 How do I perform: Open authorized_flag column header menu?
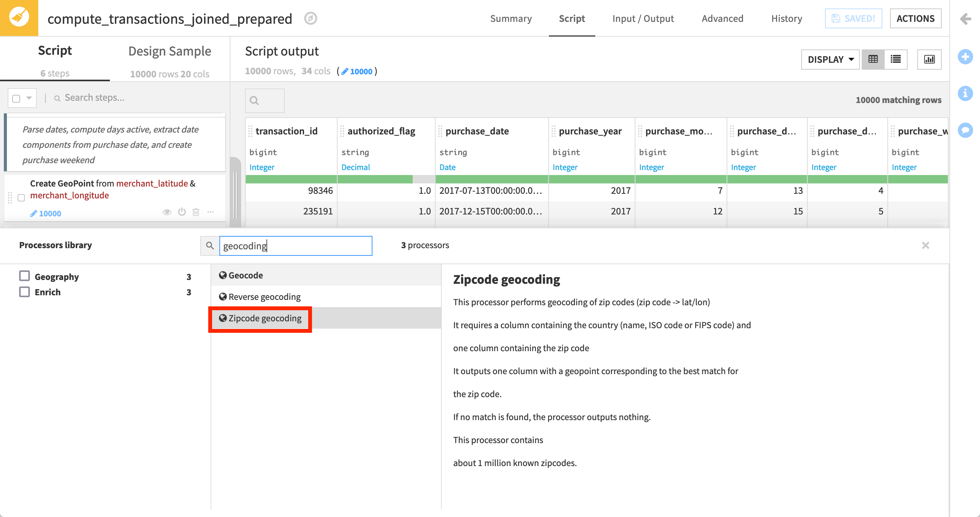point(381,131)
